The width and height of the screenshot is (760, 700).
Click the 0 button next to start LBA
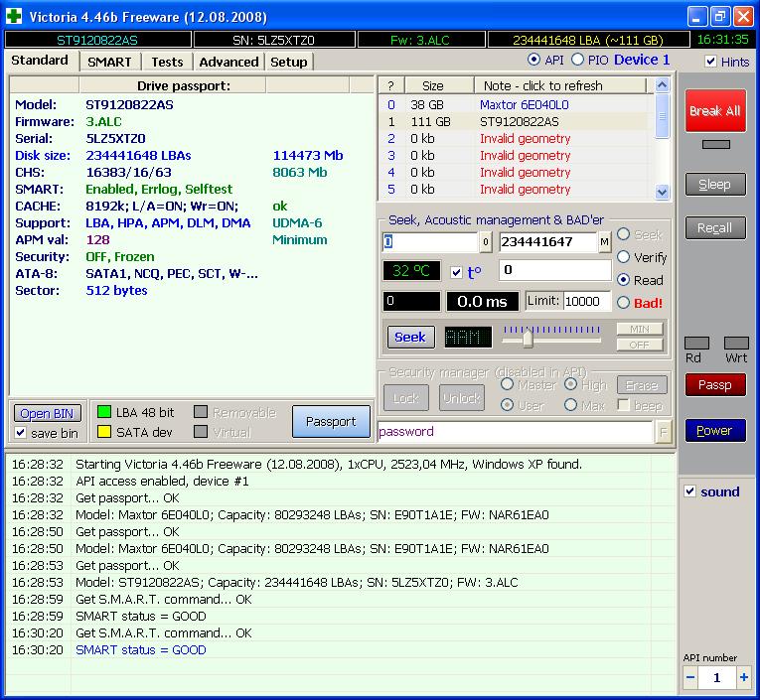(486, 242)
